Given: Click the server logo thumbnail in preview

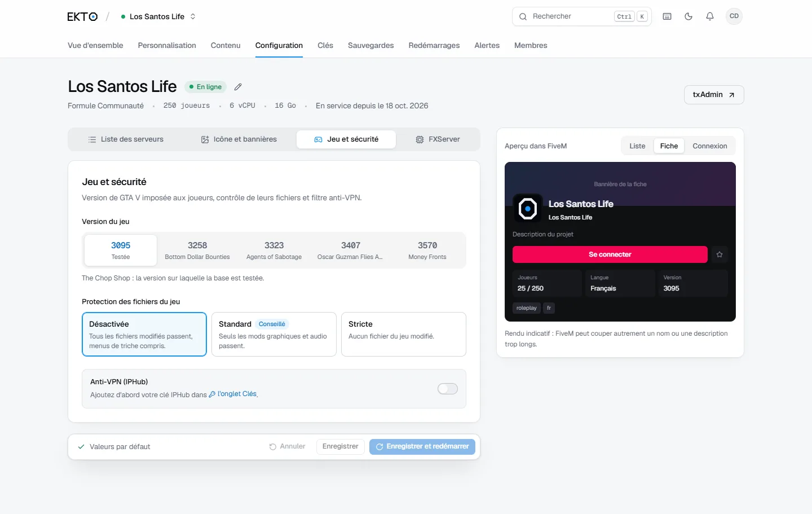Looking at the screenshot, I should [x=527, y=209].
